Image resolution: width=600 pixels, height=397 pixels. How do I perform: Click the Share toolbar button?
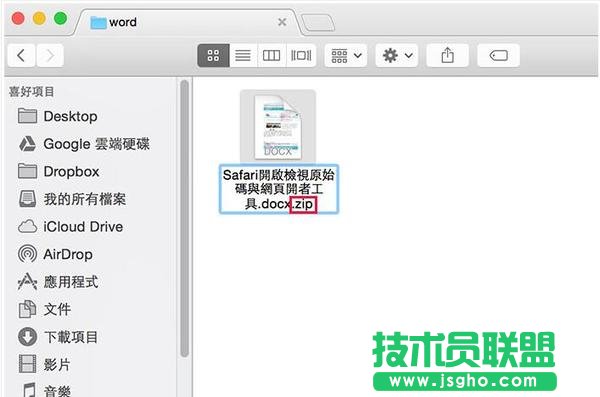pyautogui.click(x=447, y=56)
